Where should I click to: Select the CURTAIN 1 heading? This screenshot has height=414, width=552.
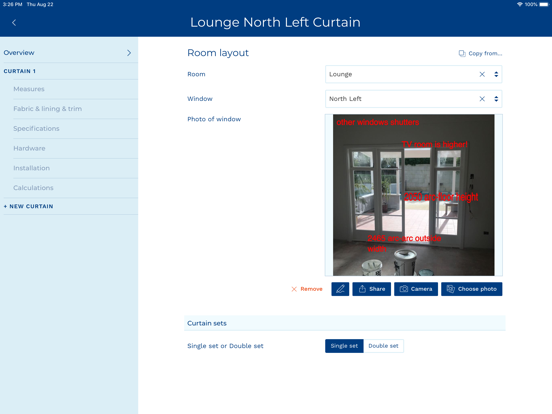point(20,71)
